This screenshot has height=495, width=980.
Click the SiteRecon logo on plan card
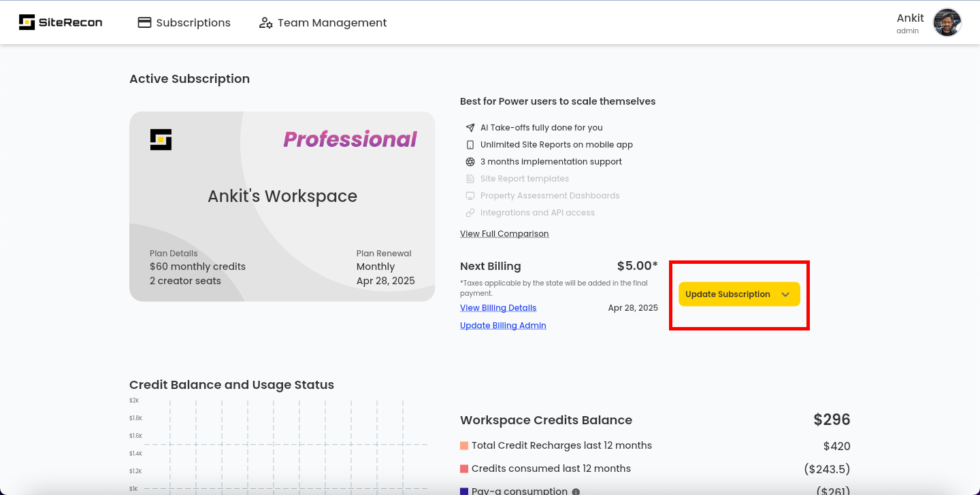coord(161,139)
